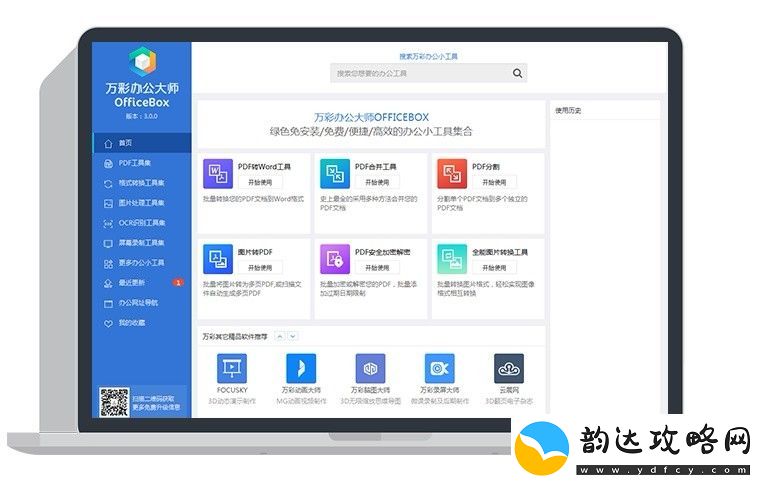Viewport: 761px width, 481px height.
Task: Click 开始使用 under PDF合并工具
Action: coord(377,182)
